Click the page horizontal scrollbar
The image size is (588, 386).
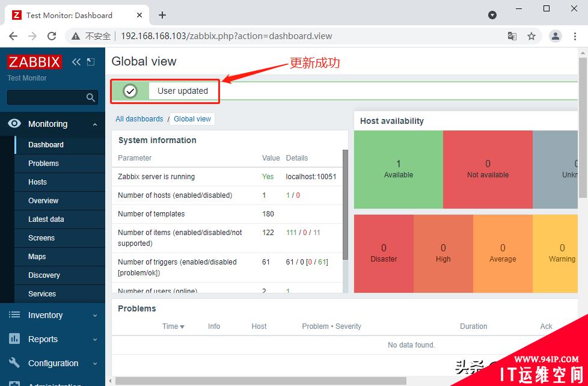click(260, 381)
